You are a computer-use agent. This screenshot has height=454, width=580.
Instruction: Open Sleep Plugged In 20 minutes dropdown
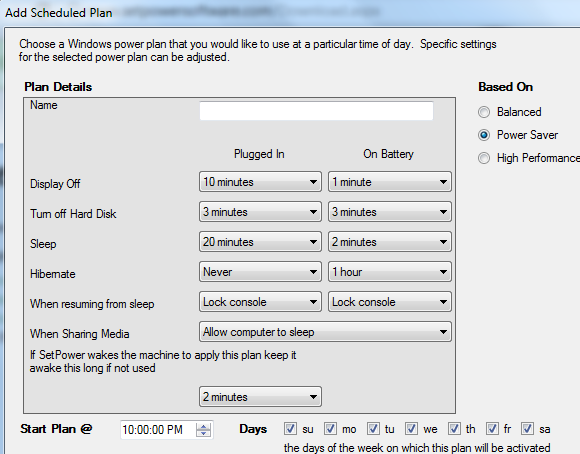click(260, 242)
